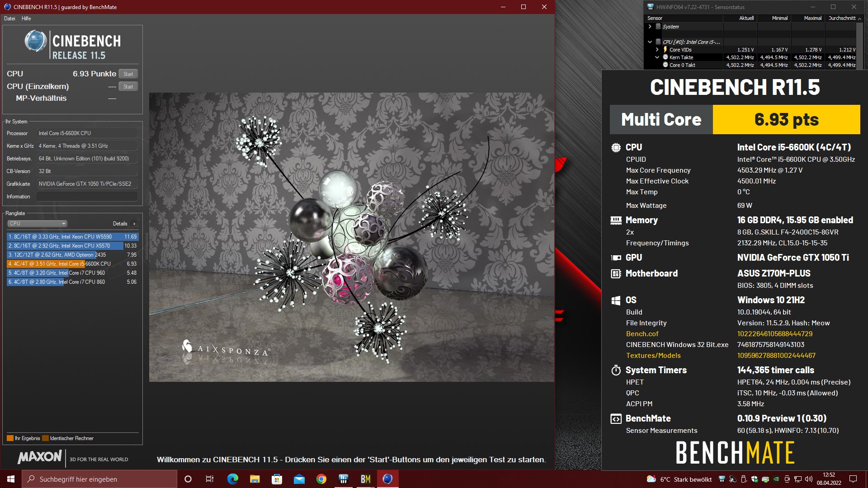
Task: Click the System Timers stopwatch icon
Action: tap(616, 371)
